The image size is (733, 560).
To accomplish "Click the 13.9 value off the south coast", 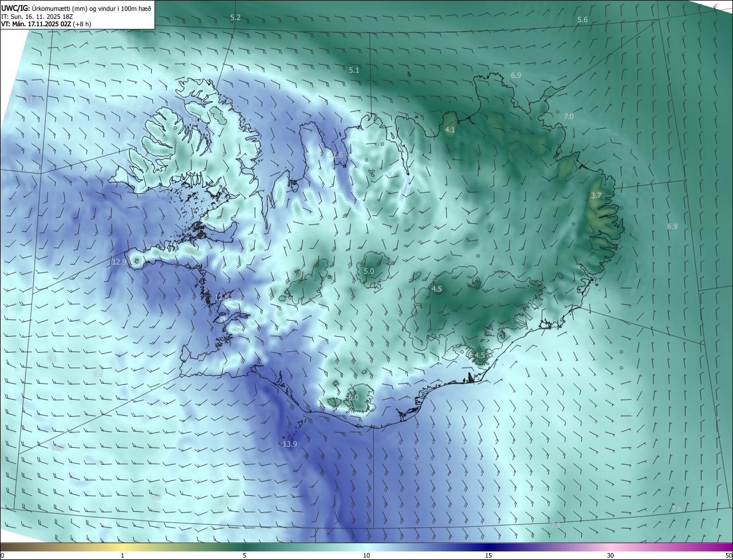I will [290, 444].
